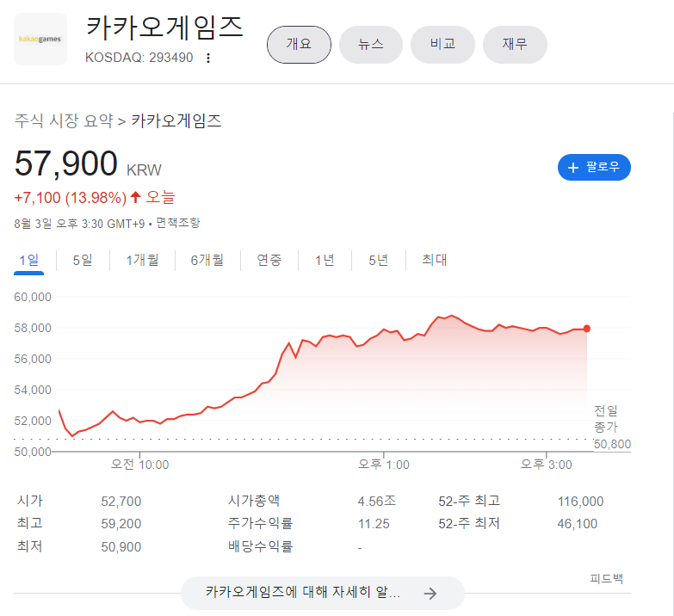Click the 시가 value 52,700
674x616 pixels.
[x=121, y=502]
